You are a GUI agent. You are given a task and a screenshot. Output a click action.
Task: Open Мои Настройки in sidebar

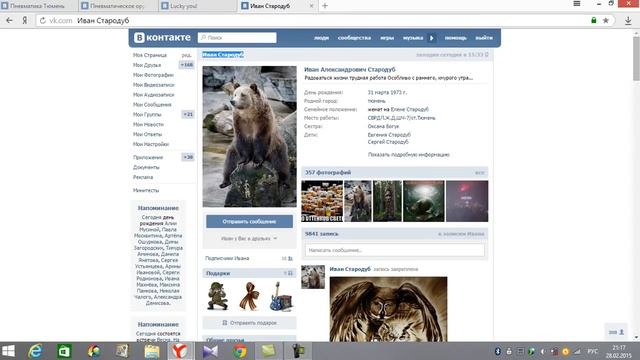click(151, 144)
